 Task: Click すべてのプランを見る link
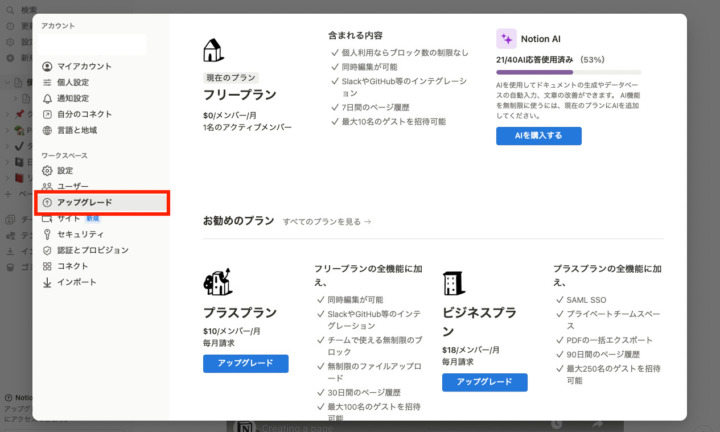point(327,222)
